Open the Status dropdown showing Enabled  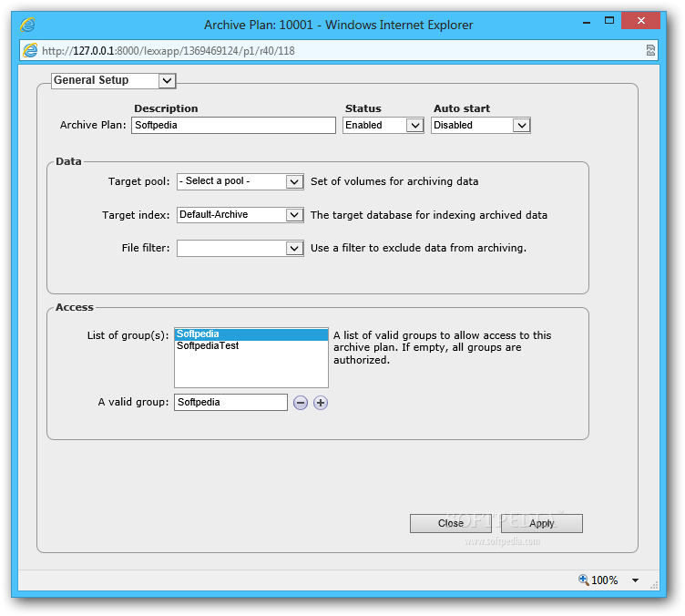[x=383, y=126]
